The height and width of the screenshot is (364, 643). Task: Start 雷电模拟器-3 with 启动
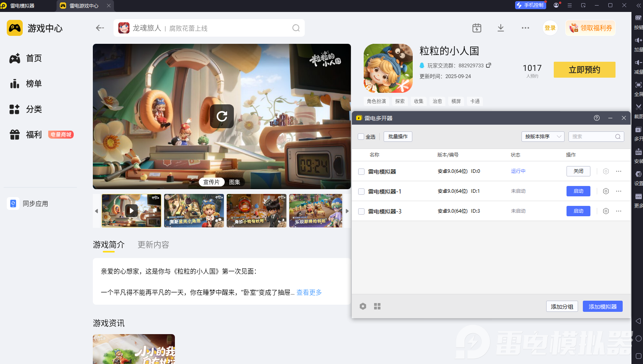578,211
